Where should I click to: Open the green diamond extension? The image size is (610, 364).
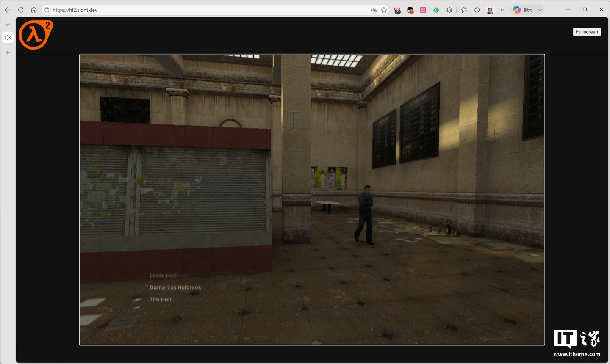tap(436, 10)
